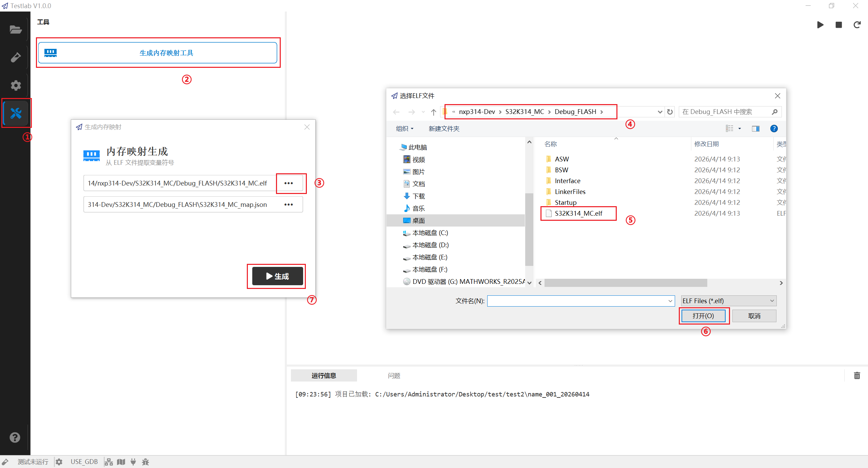Open the Startup folder
Viewport: 868px width, 468px height.
[565, 202]
